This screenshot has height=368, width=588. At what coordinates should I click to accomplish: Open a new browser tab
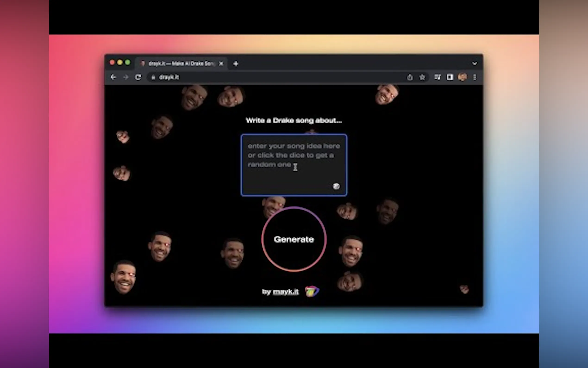235,64
